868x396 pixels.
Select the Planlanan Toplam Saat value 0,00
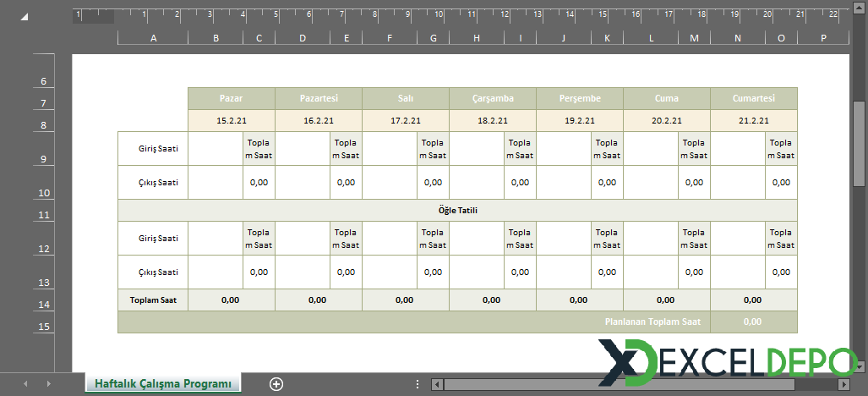click(754, 322)
